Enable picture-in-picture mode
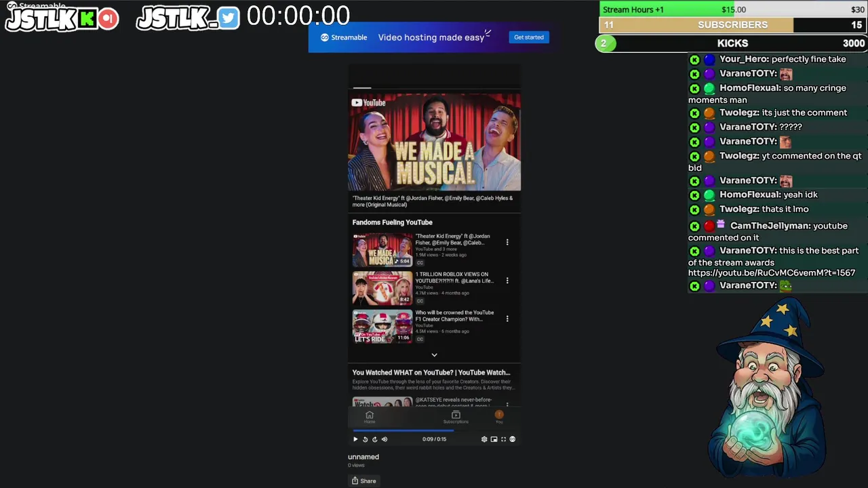This screenshot has width=868, height=488. click(494, 439)
